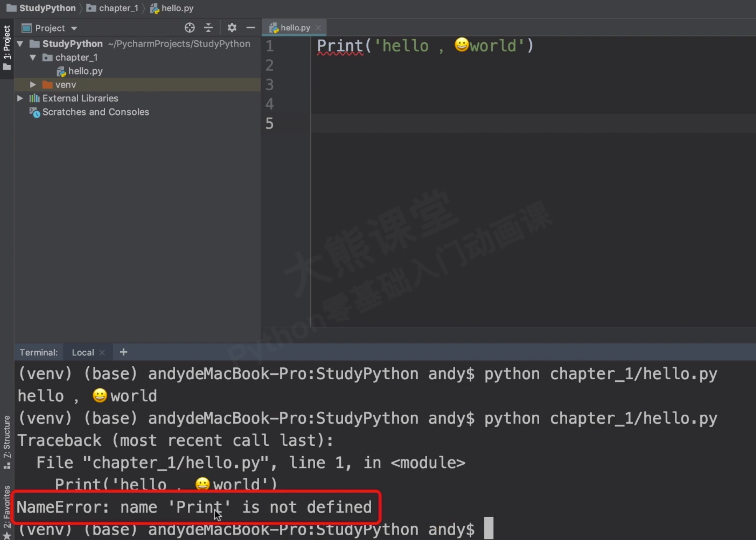Click chapter_1 in the breadcrumb path
The width and height of the screenshot is (756, 540).
pos(118,8)
